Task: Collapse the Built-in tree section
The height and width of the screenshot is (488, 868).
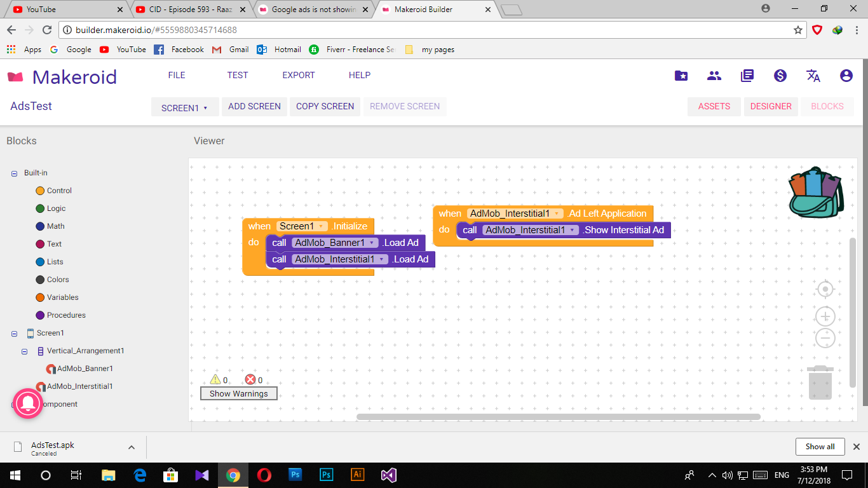Action: 14,173
